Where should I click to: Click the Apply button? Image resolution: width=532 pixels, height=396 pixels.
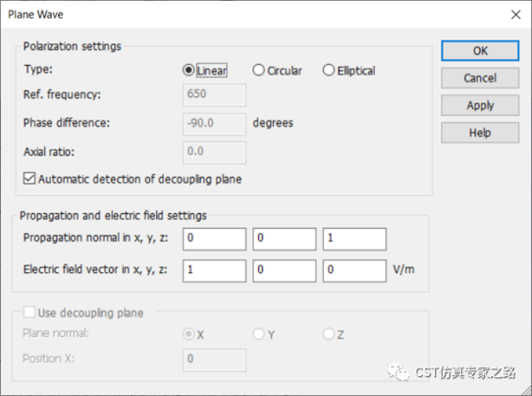click(480, 105)
